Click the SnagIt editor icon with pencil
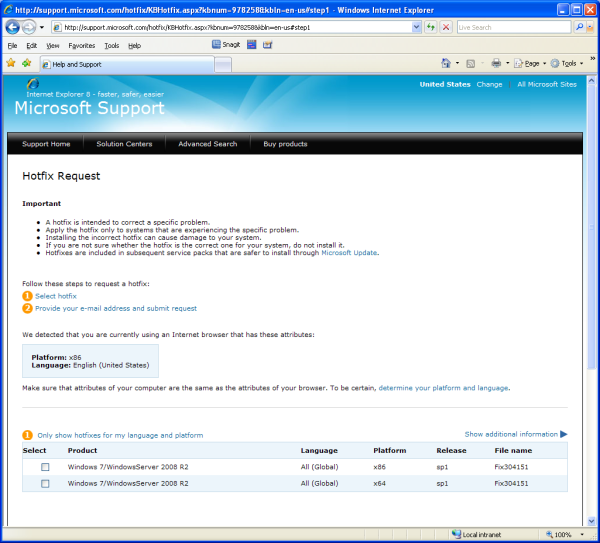The height and width of the screenshot is (543, 600). point(267,45)
